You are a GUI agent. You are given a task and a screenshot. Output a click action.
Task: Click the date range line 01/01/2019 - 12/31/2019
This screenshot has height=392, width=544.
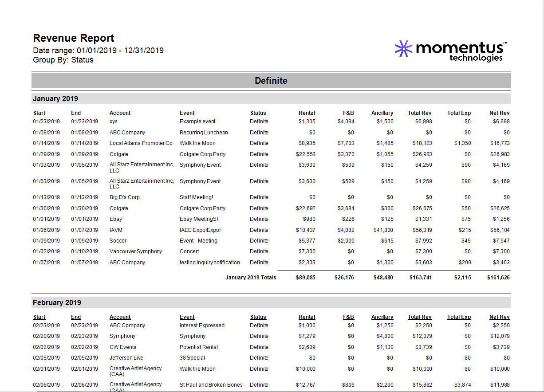pyautogui.click(x=99, y=51)
